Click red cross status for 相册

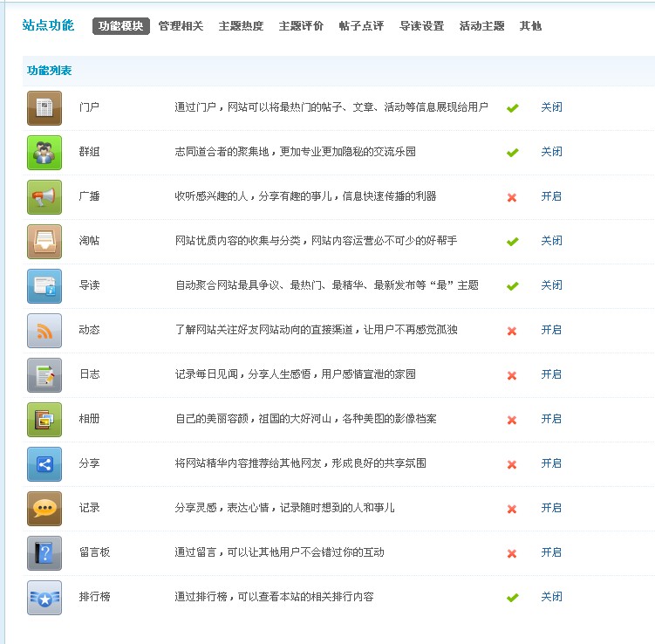pos(512,420)
